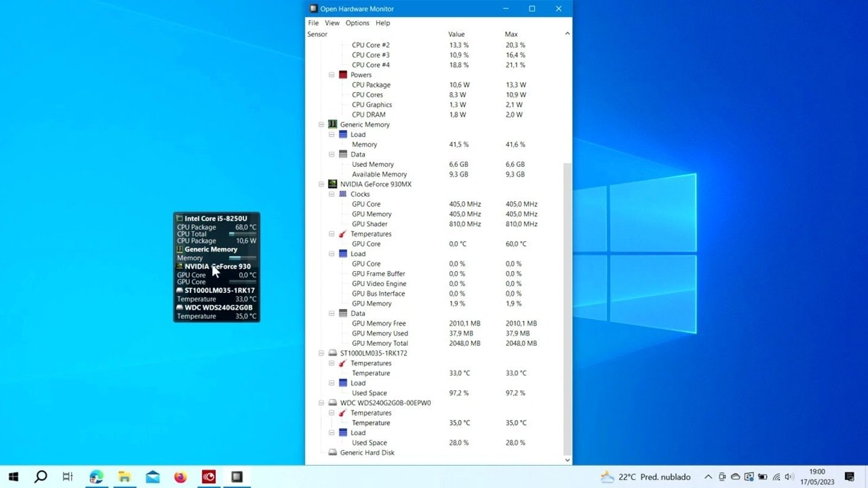This screenshot has width=868, height=488.
Task: Click the sensor list scroll-down arrow
Action: 567,460
